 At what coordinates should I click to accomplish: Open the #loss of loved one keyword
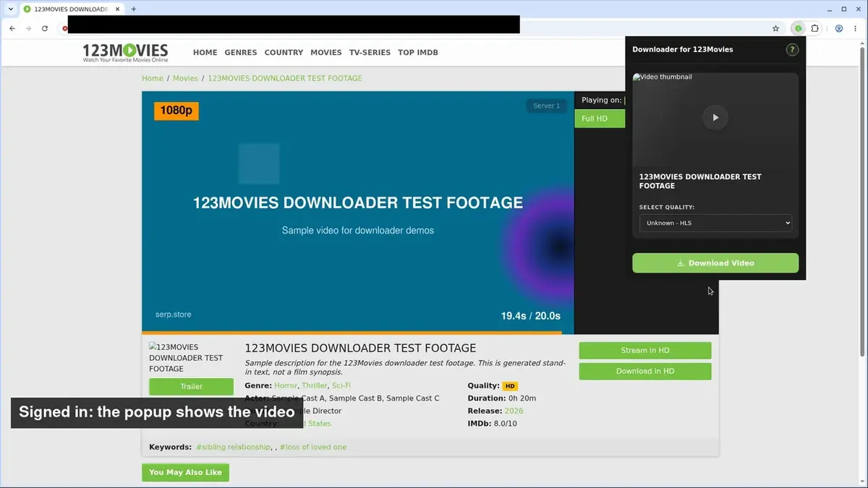click(313, 448)
